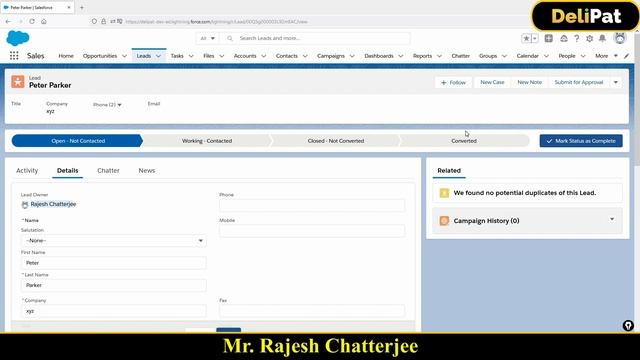Image resolution: width=640 pixels, height=360 pixels.
Task: Open the Favorites star icon
Action: (x=526, y=38)
